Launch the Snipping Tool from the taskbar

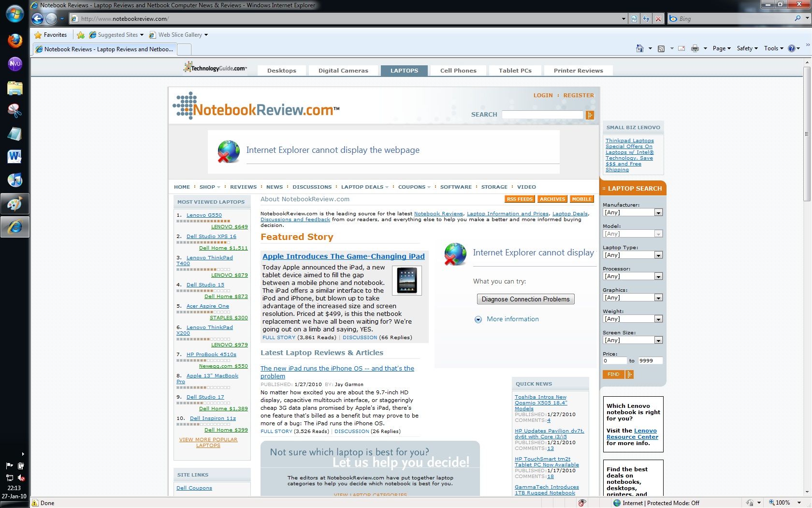point(14,111)
